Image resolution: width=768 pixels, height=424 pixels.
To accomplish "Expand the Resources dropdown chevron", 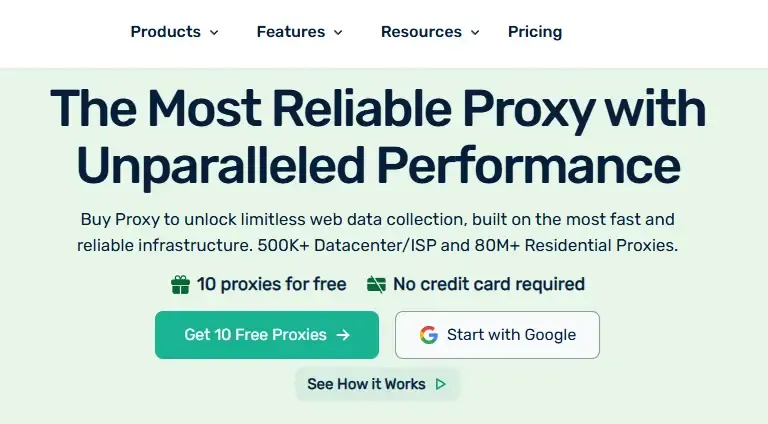I will (475, 33).
